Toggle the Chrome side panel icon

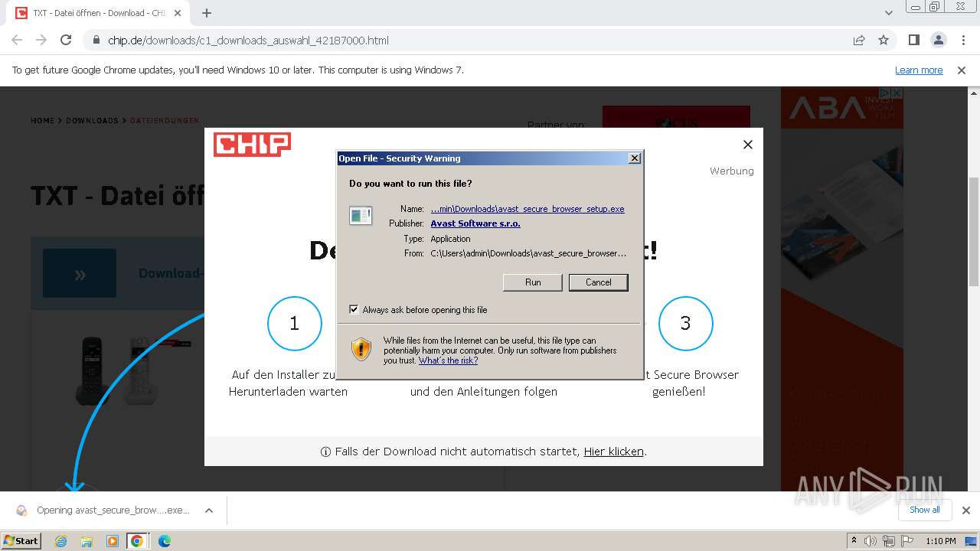point(913,40)
